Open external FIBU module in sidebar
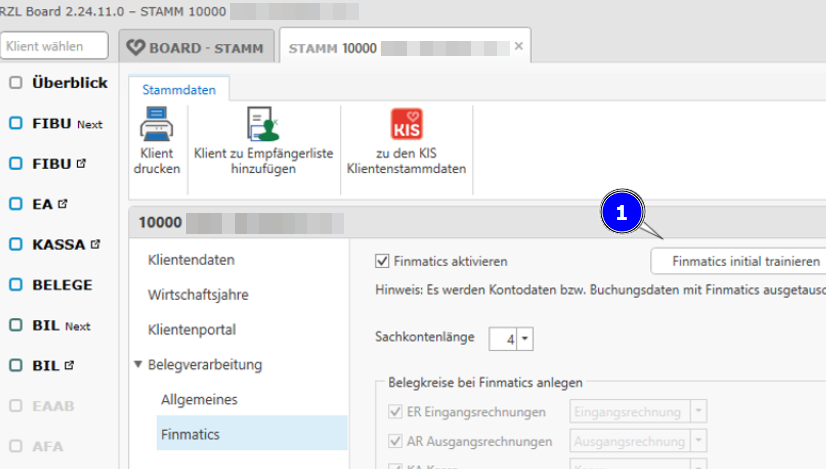Viewport: 826px width, 469px height. click(53, 164)
